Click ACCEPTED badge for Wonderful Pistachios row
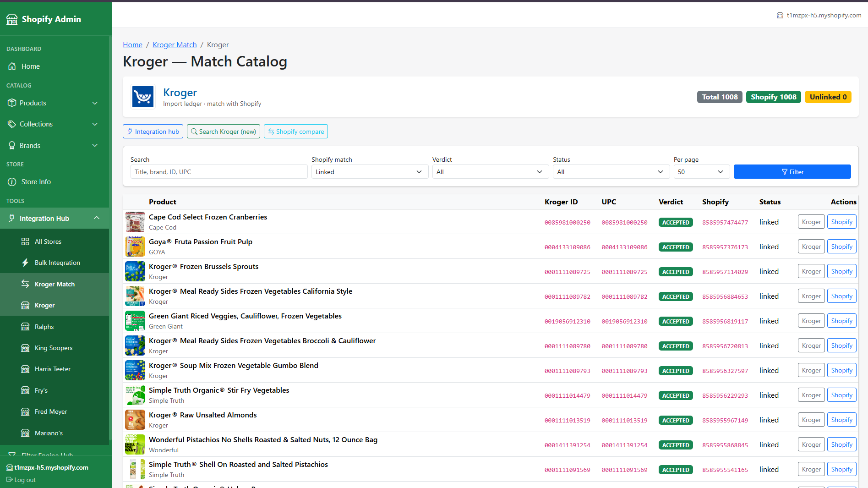Screen dimensions: 868x488 tap(676, 445)
